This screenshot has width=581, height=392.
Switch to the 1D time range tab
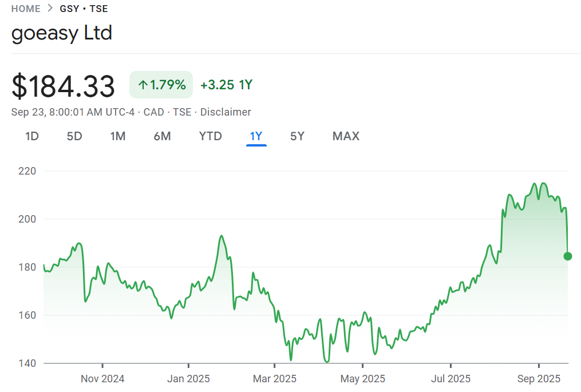pyautogui.click(x=32, y=136)
